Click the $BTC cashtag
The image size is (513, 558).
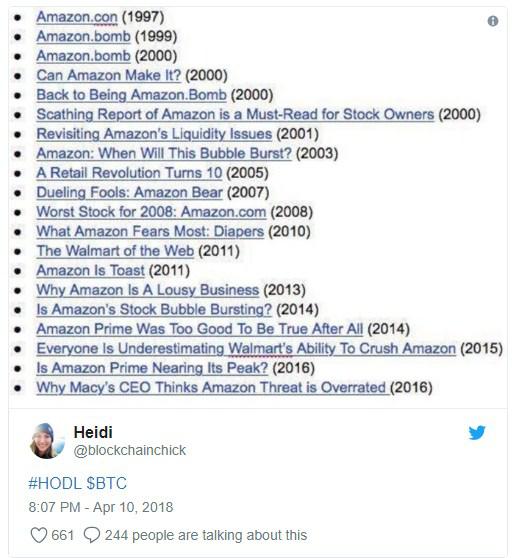(106, 483)
